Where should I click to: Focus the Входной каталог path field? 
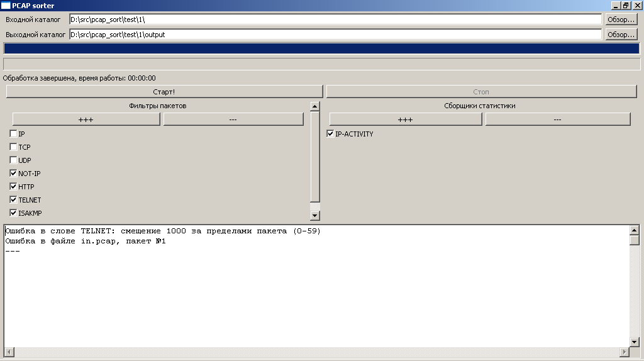pos(335,19)
